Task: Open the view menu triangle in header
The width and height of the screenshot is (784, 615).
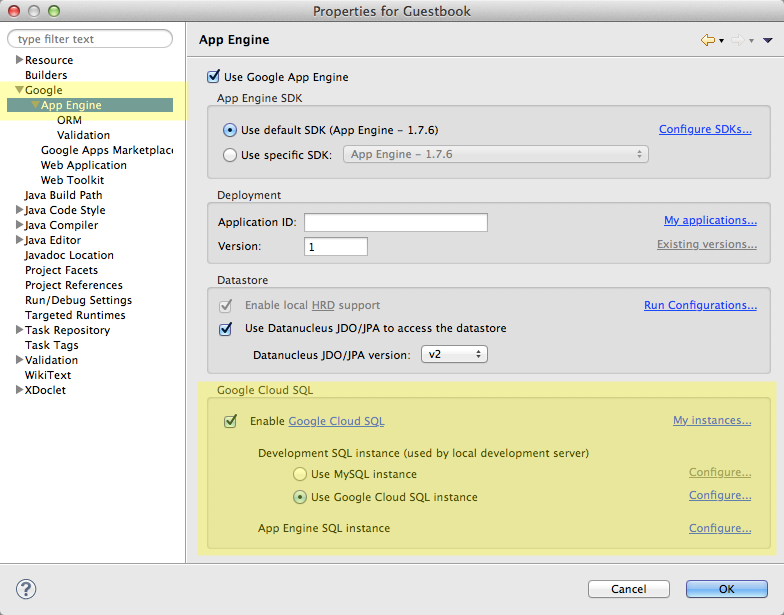Action: tap(768, 40)
